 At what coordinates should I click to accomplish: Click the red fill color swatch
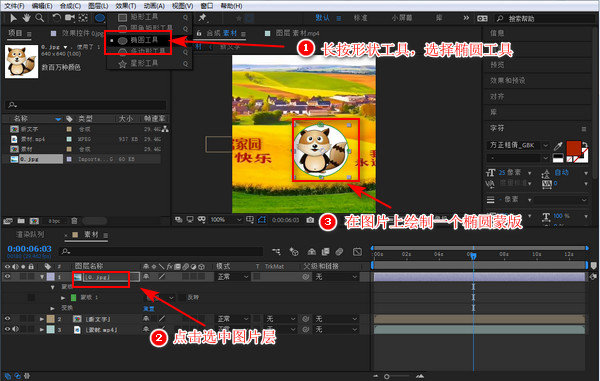tap(573, 148)
